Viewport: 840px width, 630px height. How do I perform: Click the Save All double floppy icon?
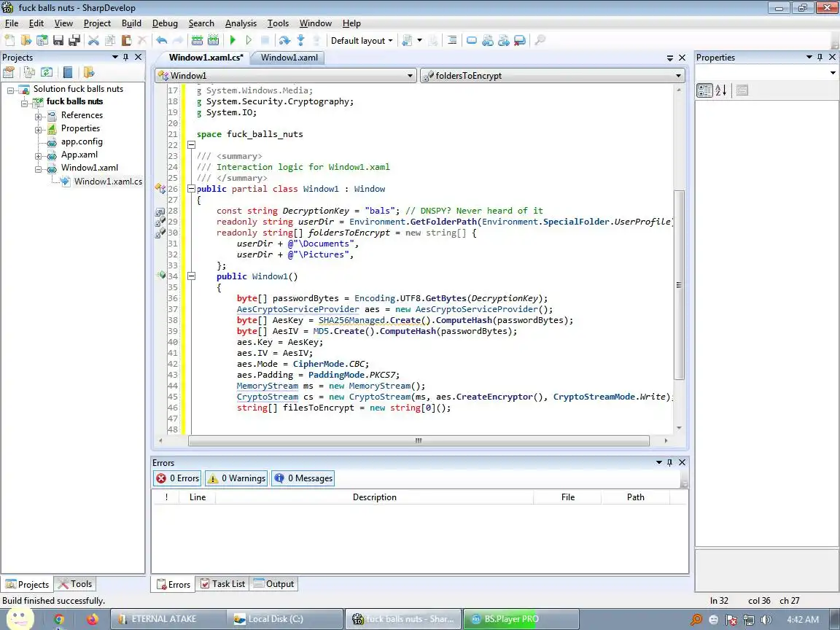pyautogui.click(x=74, y=40)
